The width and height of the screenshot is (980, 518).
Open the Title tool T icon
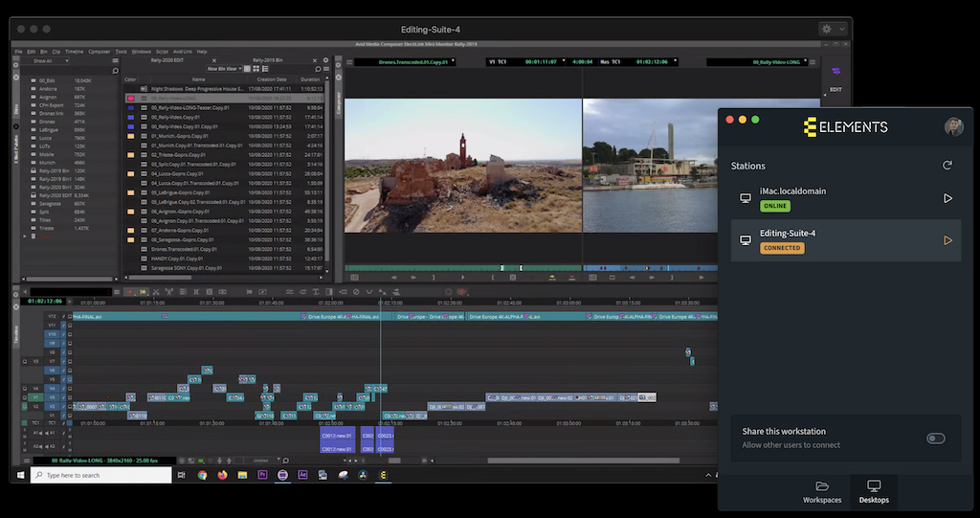[x=316, y=291]
